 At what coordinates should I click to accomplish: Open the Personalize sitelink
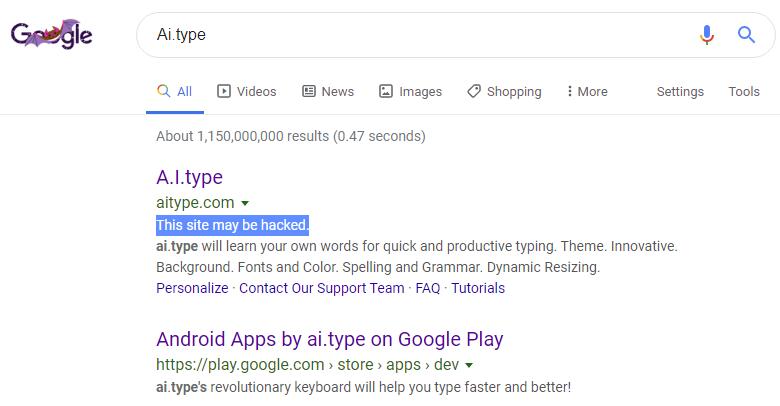(192, 288)
